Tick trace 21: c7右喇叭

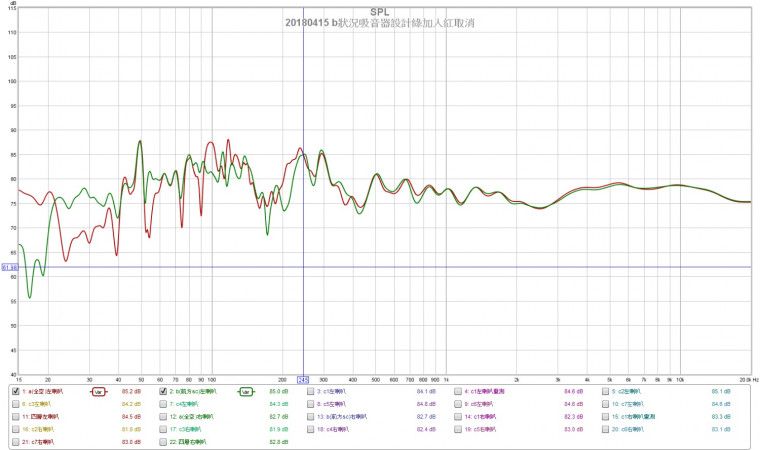pos(16,442)
